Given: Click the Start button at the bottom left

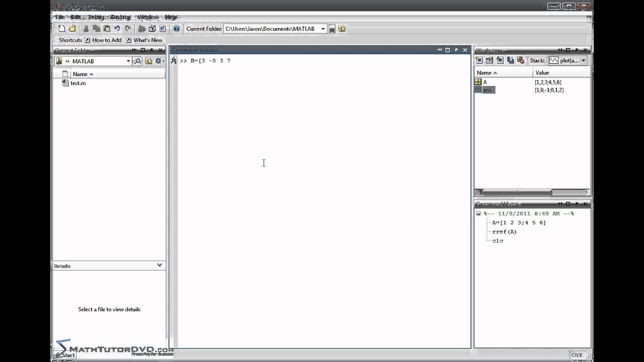Looking at the screenshot, I should [x=65, y=355].
